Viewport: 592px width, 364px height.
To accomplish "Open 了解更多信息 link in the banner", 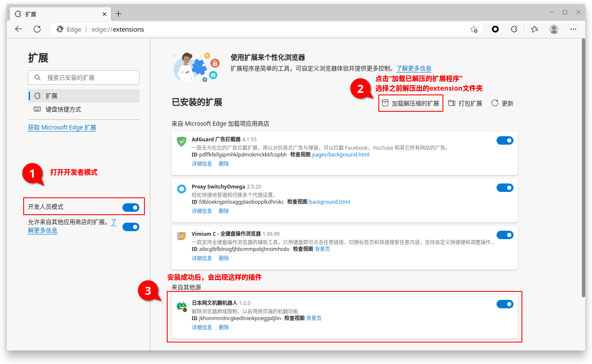I will click(x=414, y=68).
